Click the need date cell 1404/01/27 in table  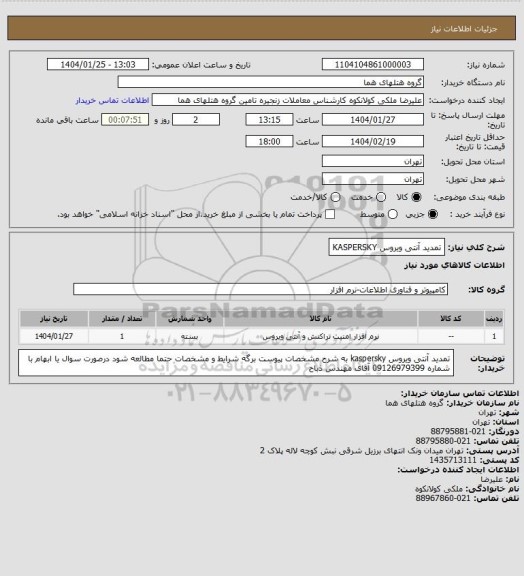point(54,336)
